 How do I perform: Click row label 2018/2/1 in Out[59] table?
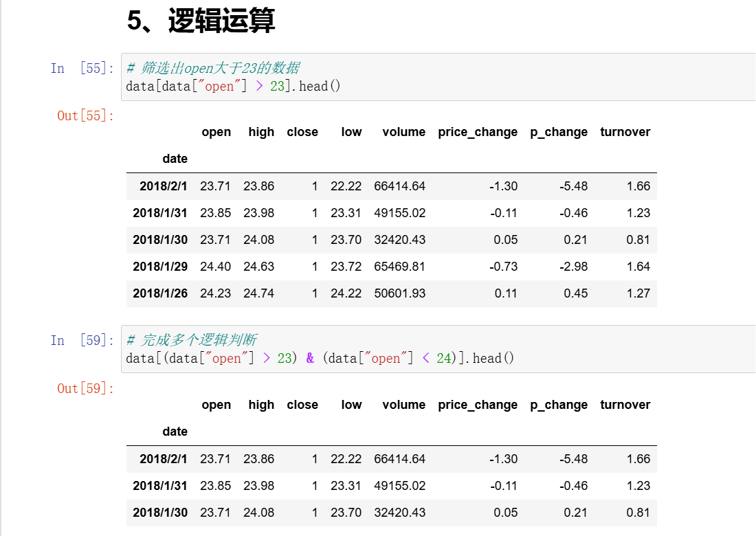[164, 459]
